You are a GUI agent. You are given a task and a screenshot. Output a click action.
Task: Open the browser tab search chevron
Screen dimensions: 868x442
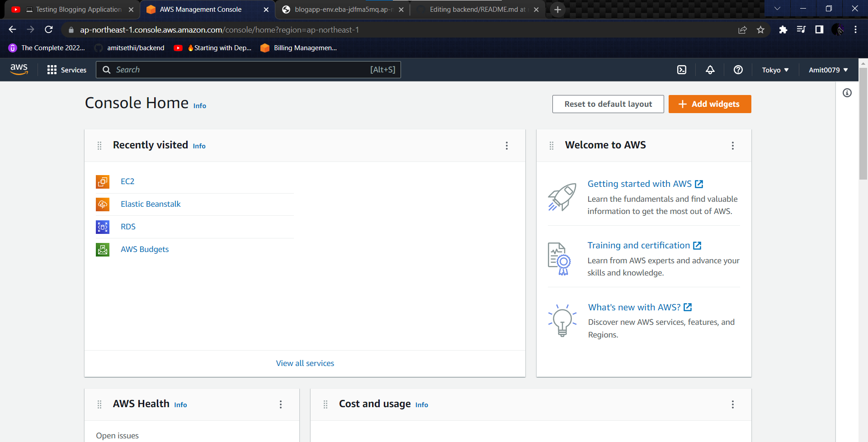click(x=778, y=8)
